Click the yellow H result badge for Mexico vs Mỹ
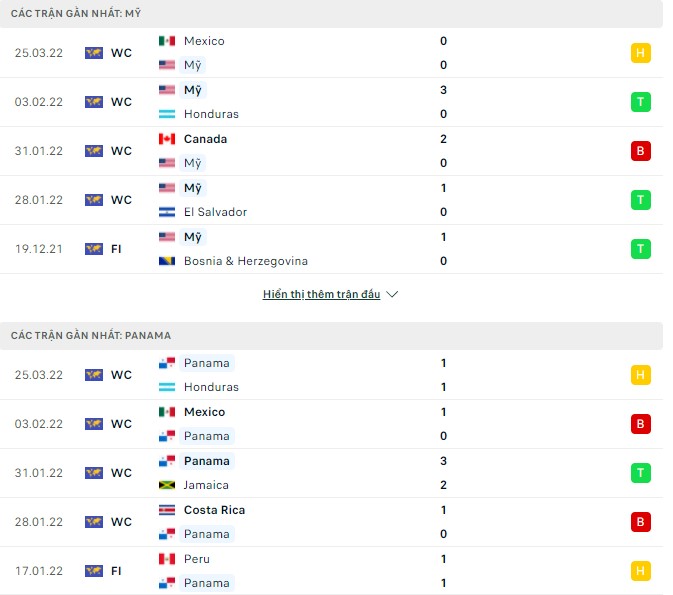The height and width of the screenshot is (595, 673). point(640,53)
